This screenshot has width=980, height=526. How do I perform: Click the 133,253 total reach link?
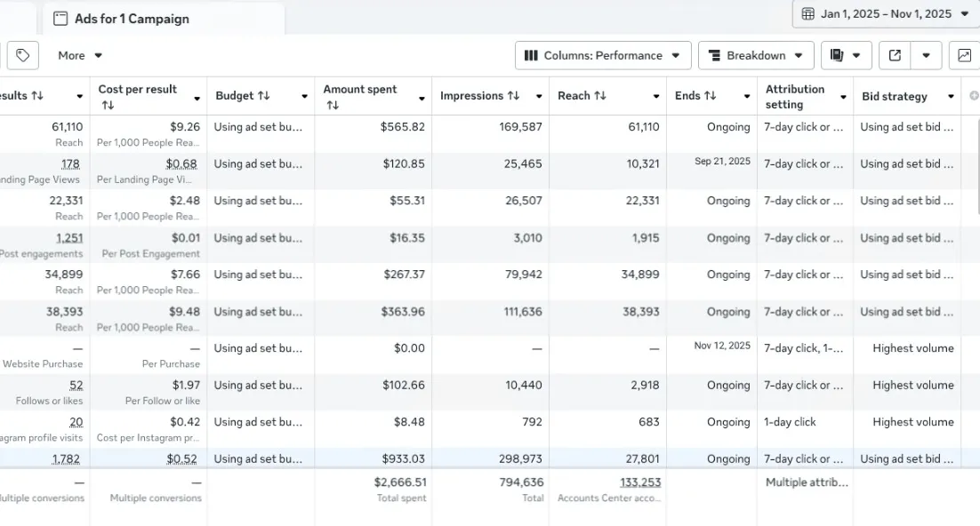tap(640, 482)
